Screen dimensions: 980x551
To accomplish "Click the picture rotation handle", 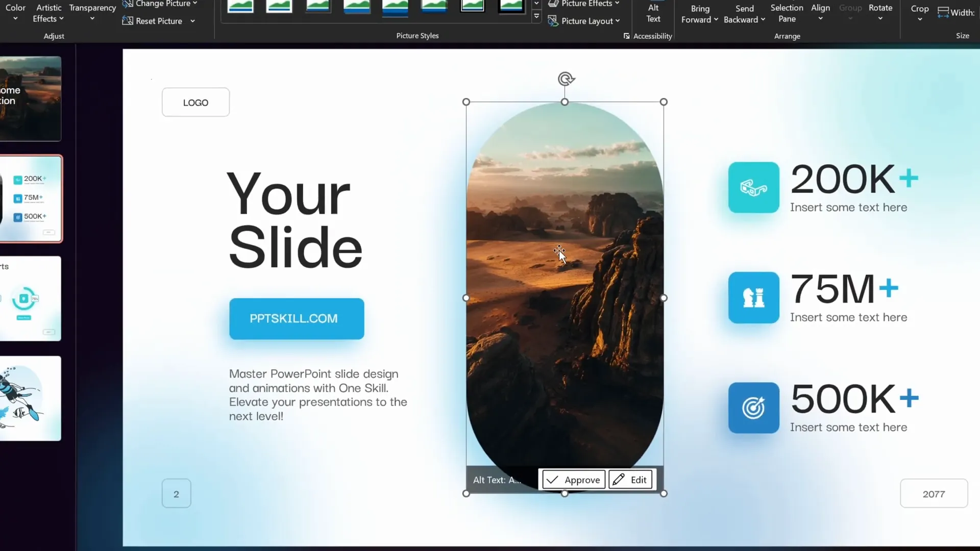I will point(566,79).
